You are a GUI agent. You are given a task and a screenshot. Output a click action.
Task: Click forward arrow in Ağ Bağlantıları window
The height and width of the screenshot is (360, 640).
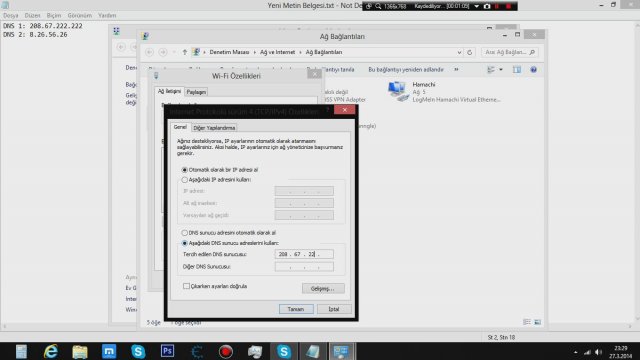(163, 52)
